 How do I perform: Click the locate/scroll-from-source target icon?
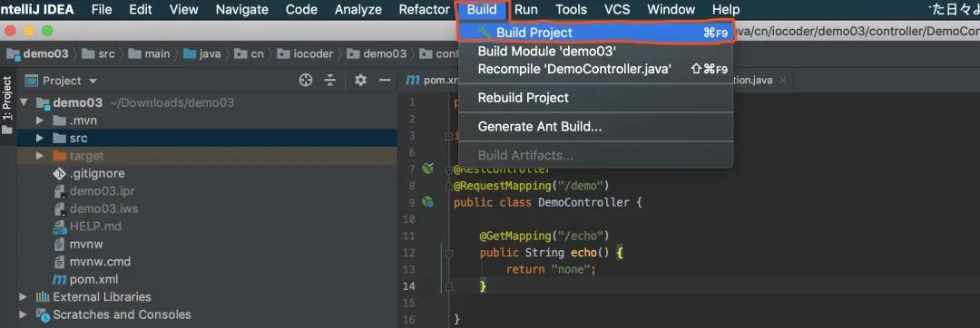(x=306, y=81)
